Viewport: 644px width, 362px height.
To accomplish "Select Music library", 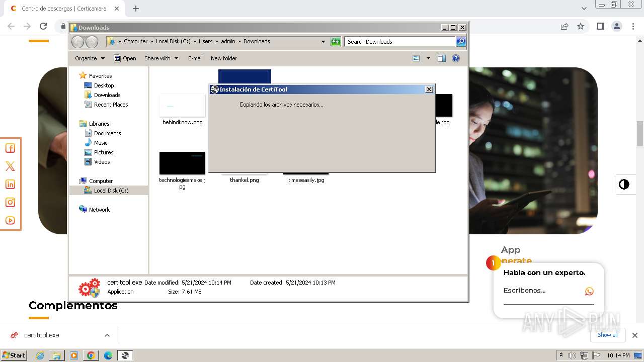I will [x=101, y=143].
